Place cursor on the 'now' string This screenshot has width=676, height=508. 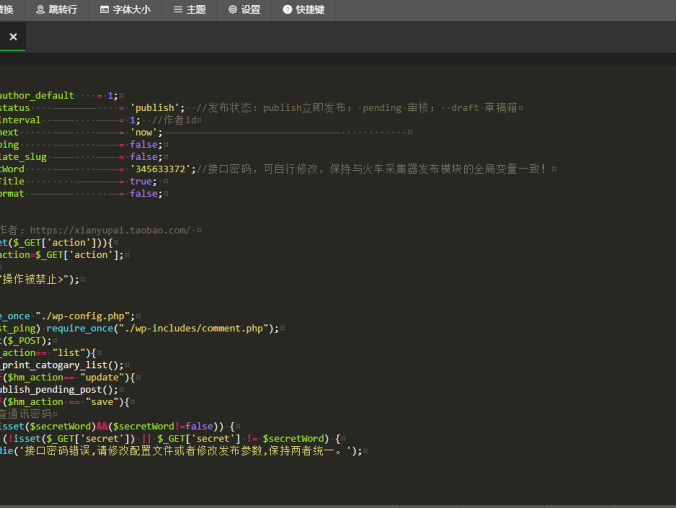[145, 132]
